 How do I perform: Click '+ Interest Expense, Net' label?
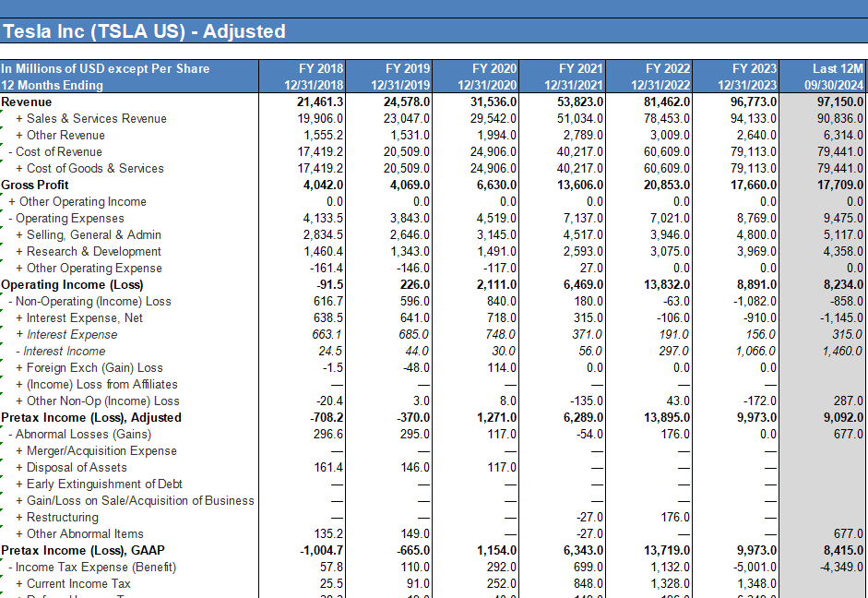point(79,317)
